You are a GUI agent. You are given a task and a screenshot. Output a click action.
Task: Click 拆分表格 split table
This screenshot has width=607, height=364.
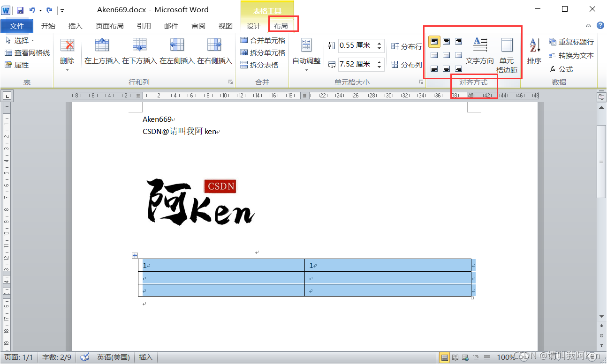(259, 65)
